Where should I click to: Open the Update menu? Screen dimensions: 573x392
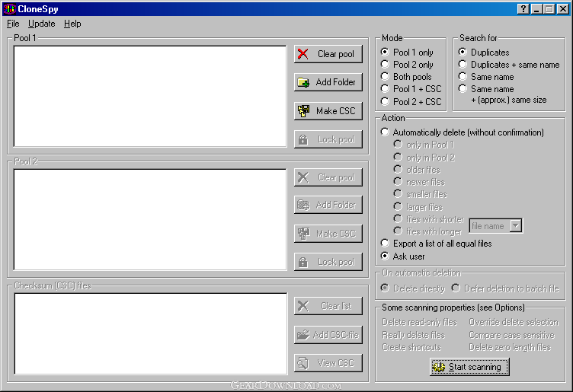pos(42,24)
